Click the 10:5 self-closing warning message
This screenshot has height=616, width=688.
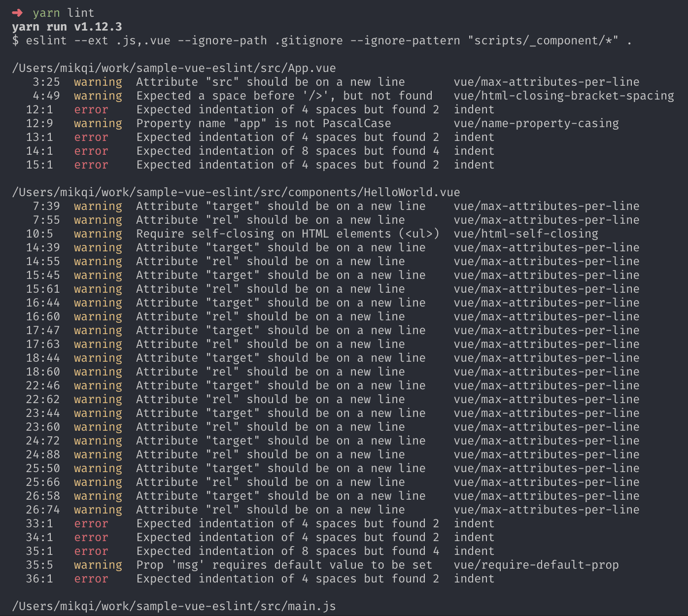click(288, 234)
